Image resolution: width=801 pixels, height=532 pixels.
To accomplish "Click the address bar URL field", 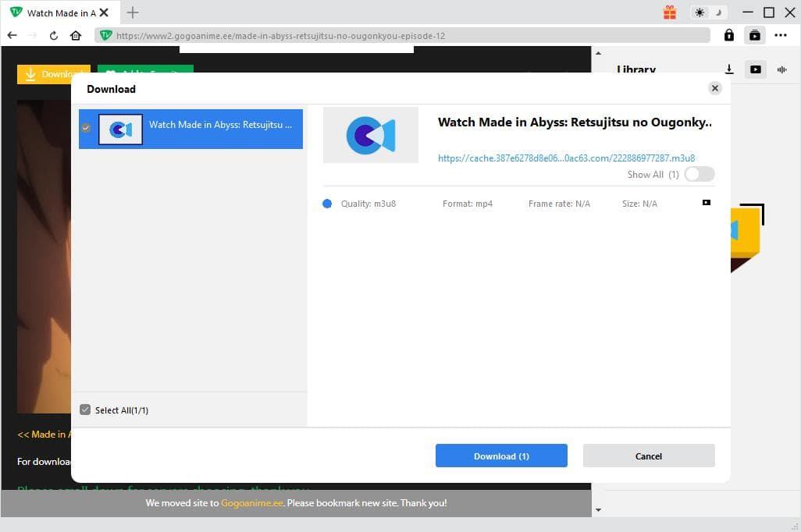I will [x=406, y=35].
